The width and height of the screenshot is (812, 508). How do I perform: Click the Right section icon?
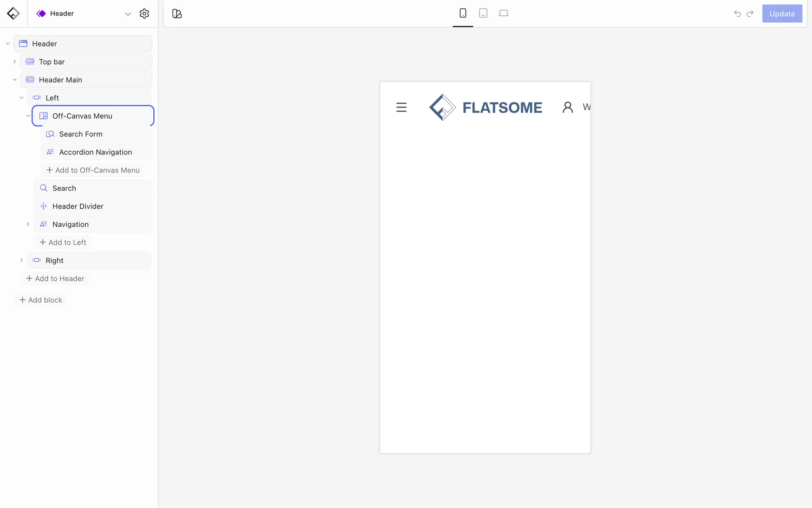[x=37, y=260]
